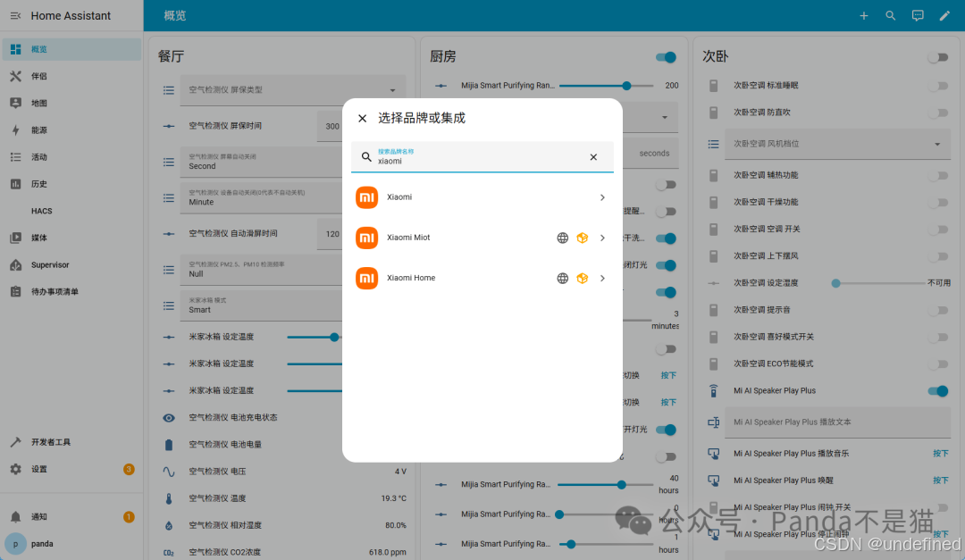The width and height of the screenshot is (965, 560).
Task: Click the Xiaomi Home orange logo
Action: click(x=367, y=278)
